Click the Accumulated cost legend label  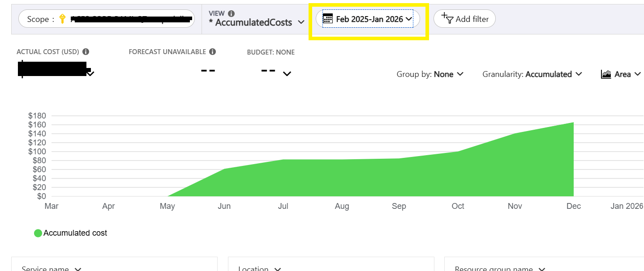point(75,233)
